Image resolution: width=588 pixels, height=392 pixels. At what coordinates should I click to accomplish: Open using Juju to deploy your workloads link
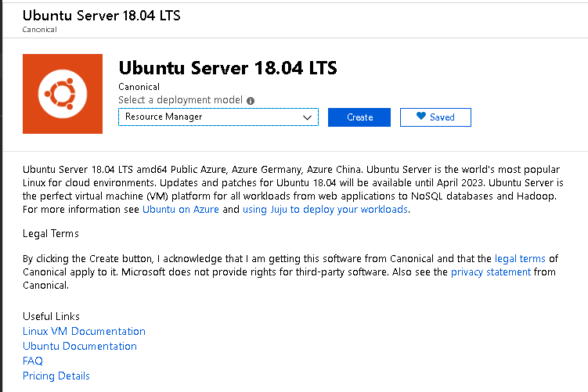point(325,209)
